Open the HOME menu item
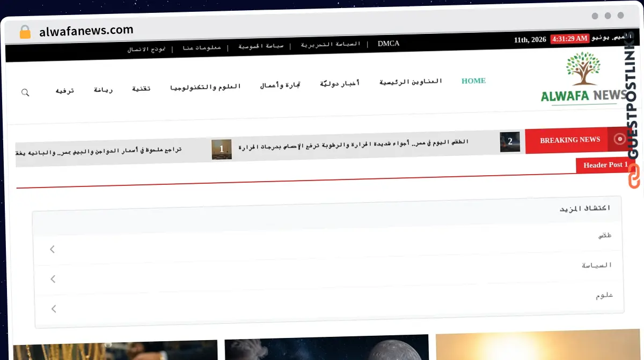The image size is (644, 360). pos(473,81)
